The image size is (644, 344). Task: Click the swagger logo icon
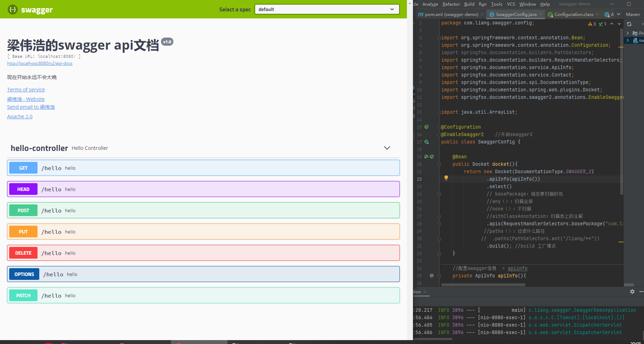12,10
